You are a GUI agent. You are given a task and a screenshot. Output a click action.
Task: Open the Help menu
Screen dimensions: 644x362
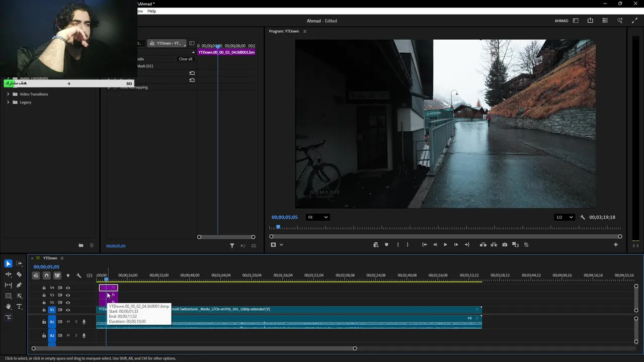pyautogui.click(x=151, y=11)
